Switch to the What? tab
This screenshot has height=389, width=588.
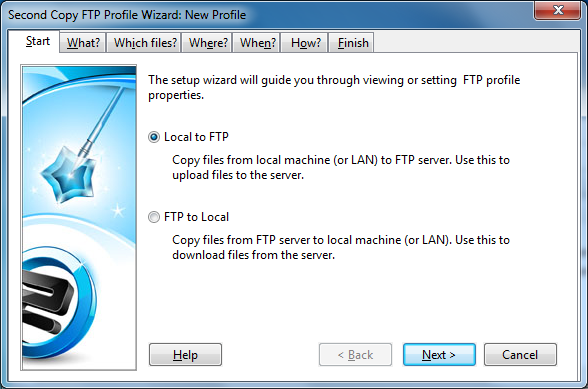(x=83, y=43)
